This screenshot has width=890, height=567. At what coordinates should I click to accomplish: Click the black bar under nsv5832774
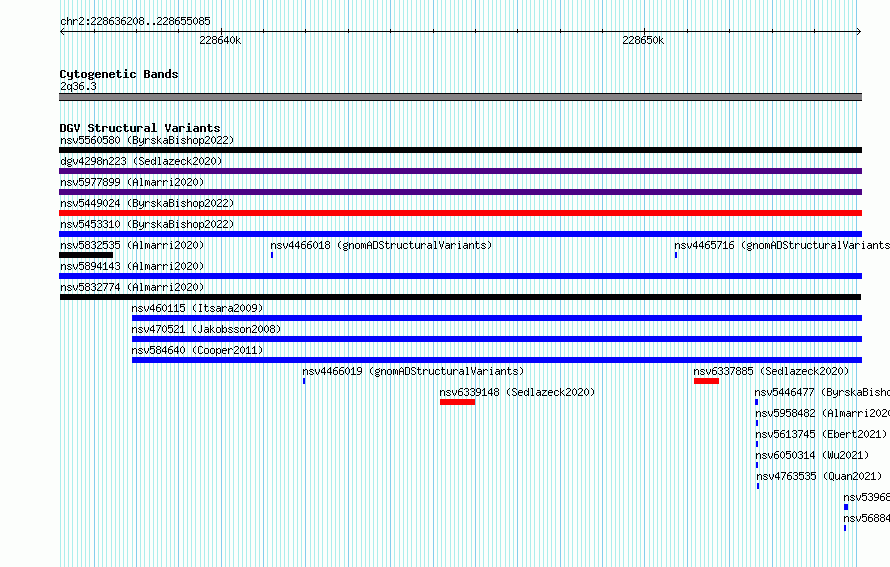460,297
